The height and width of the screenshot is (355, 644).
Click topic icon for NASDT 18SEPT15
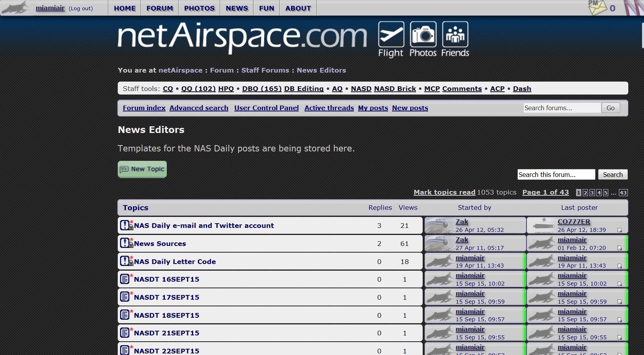(126, 315)
